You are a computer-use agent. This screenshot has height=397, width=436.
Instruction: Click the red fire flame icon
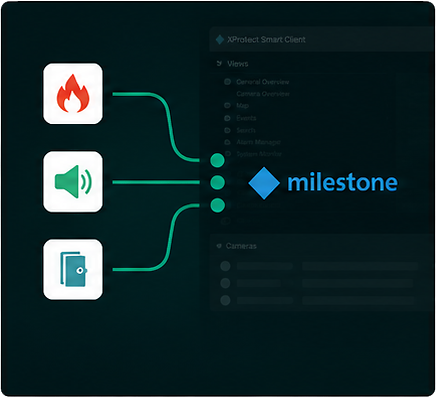73,94
